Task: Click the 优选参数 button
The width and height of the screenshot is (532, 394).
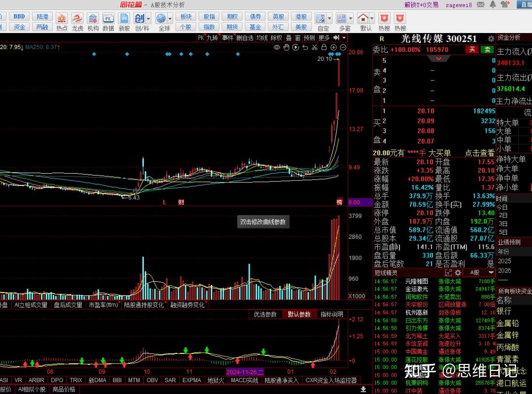Action: pos(266,315)
